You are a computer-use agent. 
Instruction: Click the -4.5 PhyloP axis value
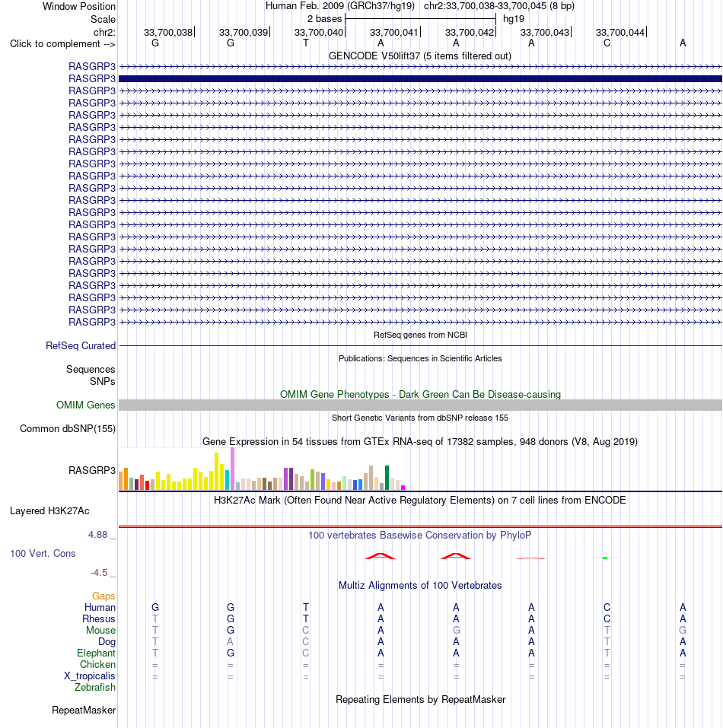[x=99, y=573]
